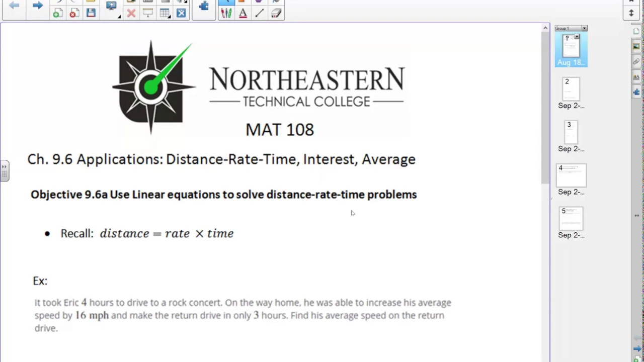Select the text tool A icon
This screenshot has height=362, width=644.
coord(243,13)
